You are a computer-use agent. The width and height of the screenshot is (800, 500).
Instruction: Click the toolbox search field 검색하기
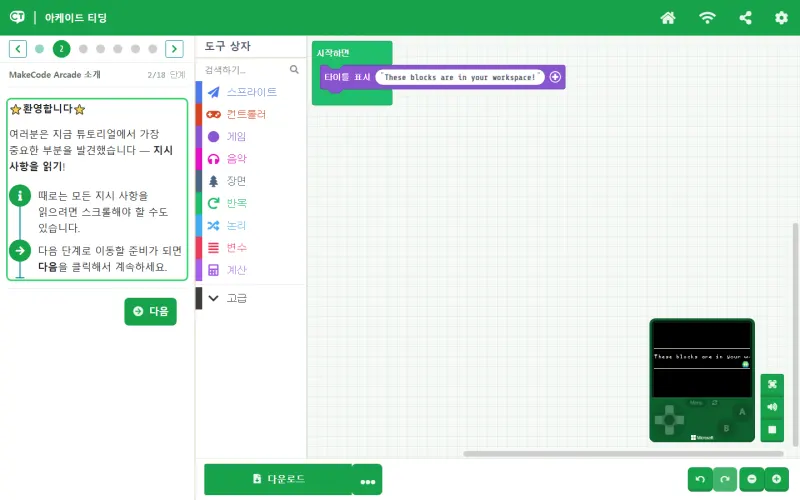245,70
